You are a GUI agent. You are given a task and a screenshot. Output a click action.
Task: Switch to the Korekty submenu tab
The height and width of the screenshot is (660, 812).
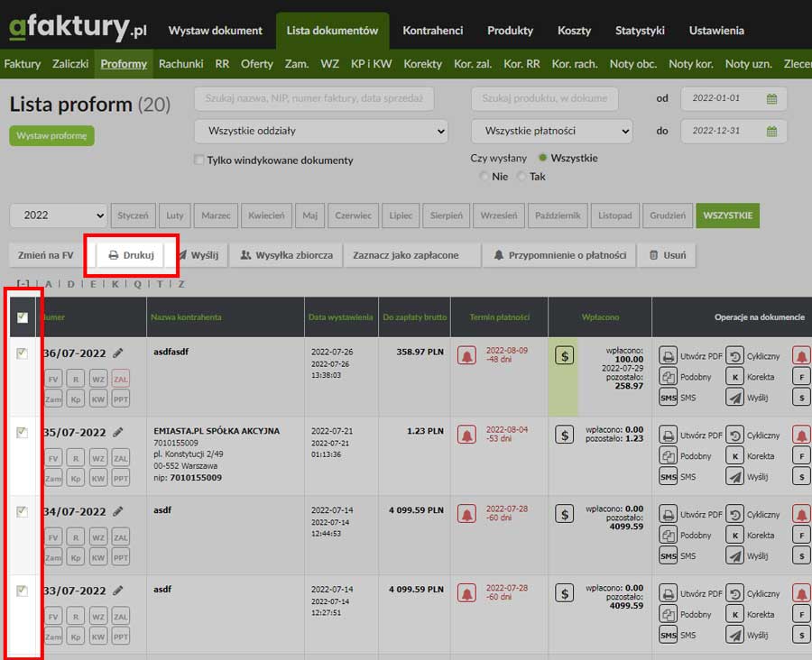(x=422, y=64)
